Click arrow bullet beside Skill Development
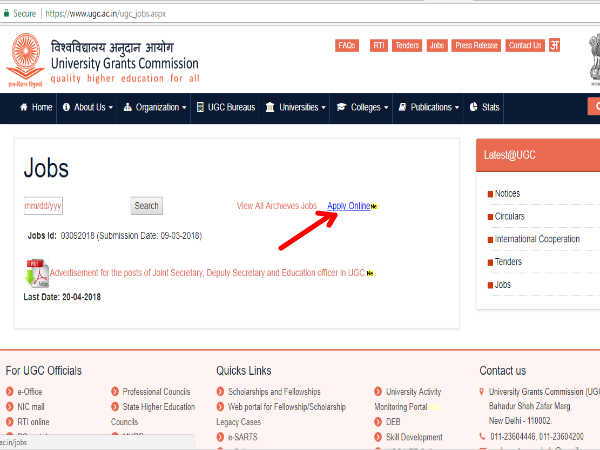 click(x=378, y=437)
